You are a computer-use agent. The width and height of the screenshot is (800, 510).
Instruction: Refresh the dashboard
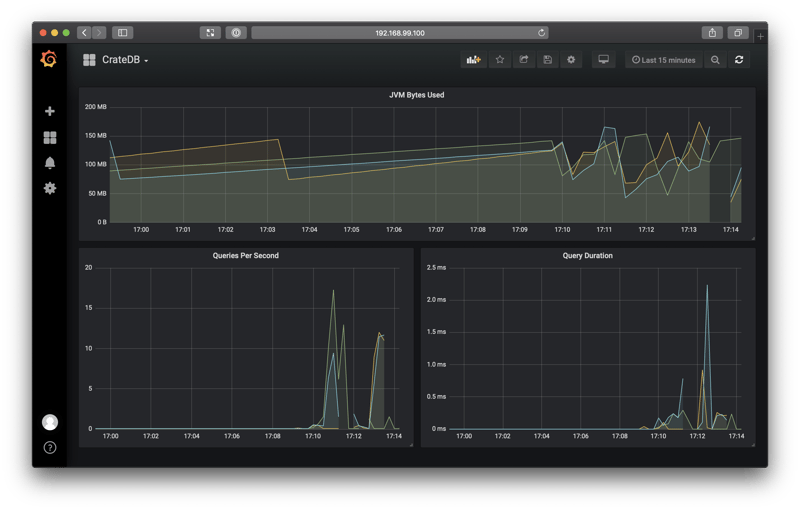tap(739, 60)
